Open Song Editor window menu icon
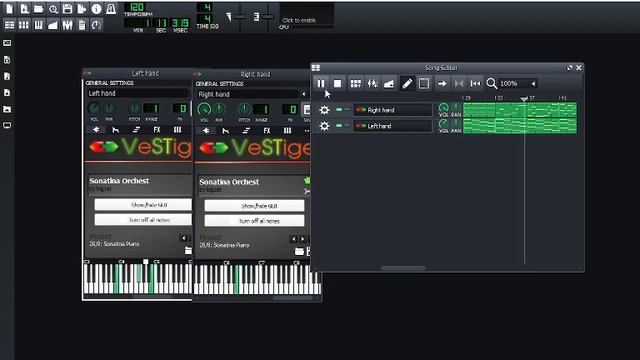 pos(316,68)
